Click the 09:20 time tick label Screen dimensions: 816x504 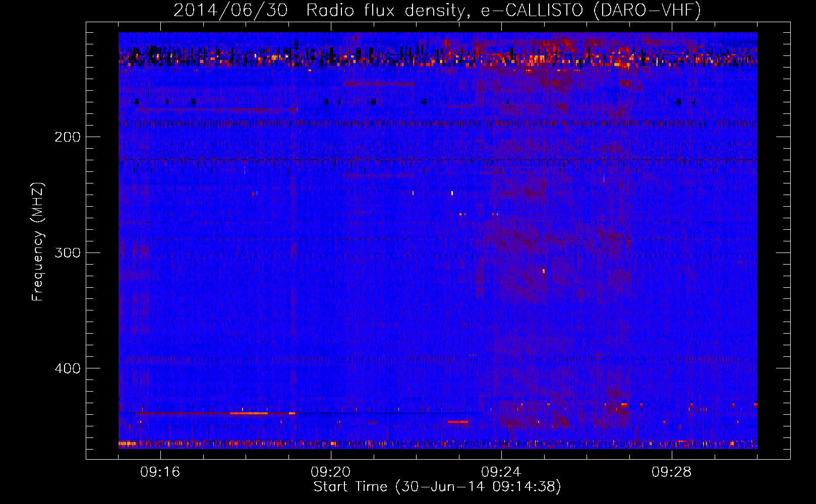pyautogui.click(x=331, y=472)
